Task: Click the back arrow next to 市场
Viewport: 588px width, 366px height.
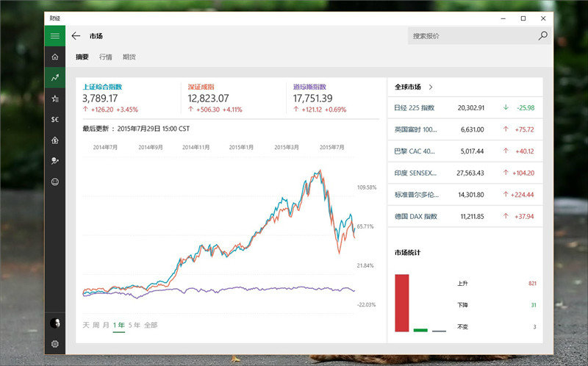Action: coord(76,35)
